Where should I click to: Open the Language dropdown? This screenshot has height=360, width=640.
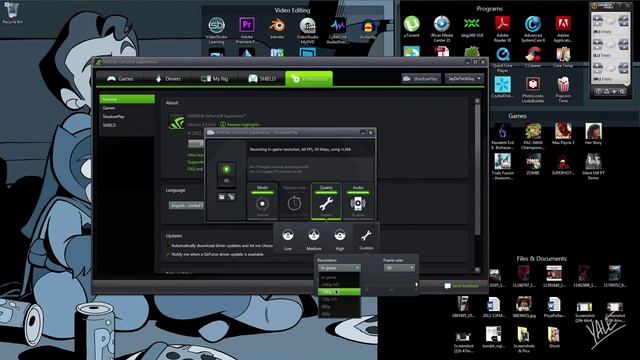187,205
